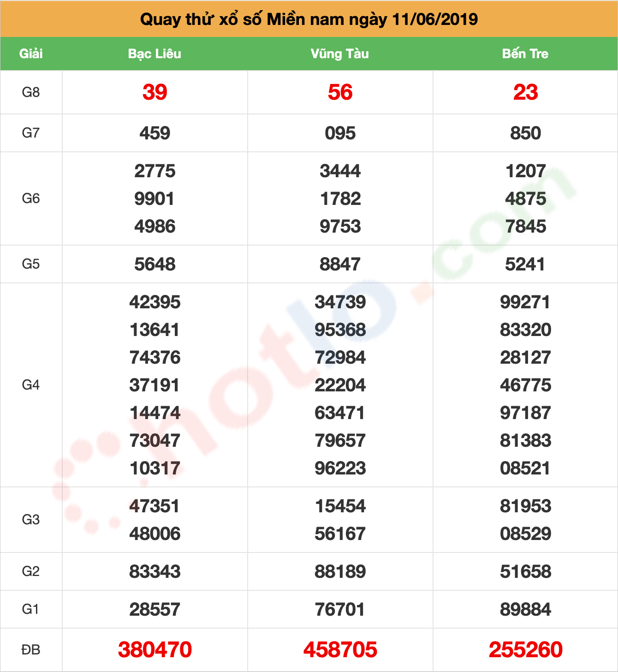The height and width of the screenshot is (672, 618).
Task: Select G6 number 3444
Action: click(x=340, y=171)
